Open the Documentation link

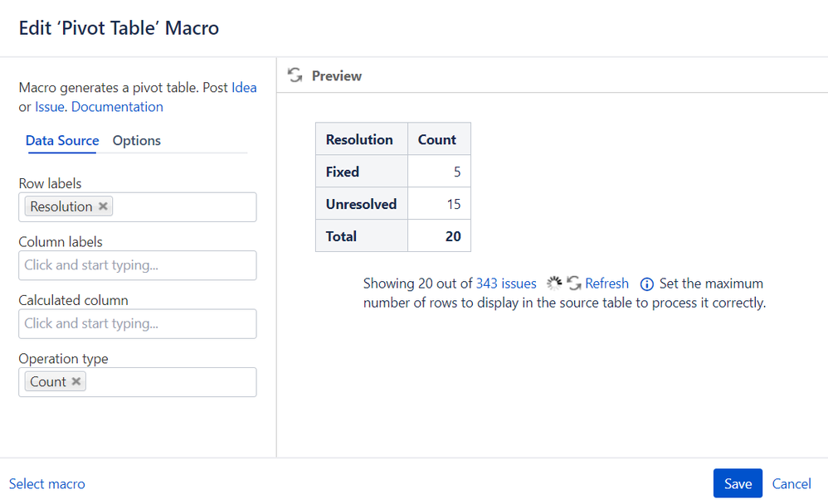point(117,107)
